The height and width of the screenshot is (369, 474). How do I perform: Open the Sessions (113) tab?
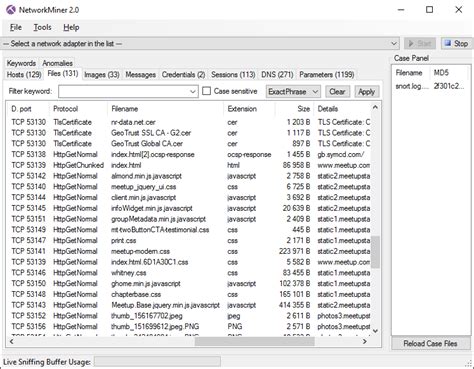[233, 75]
